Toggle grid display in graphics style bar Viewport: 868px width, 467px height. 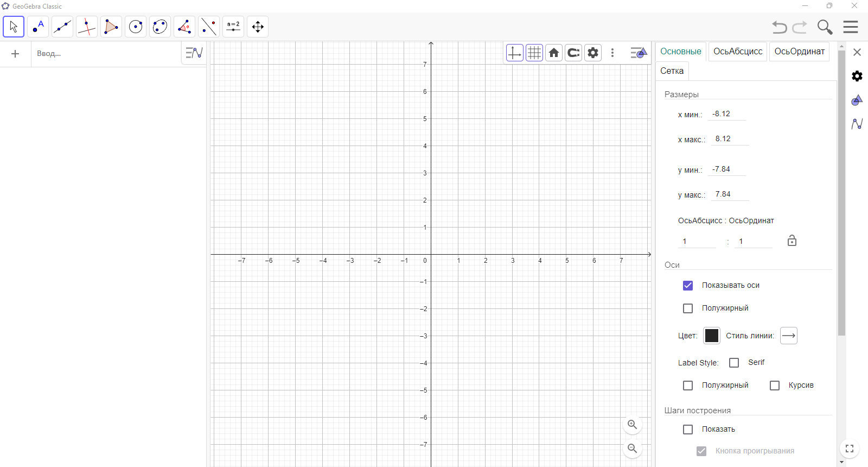pyautogui.click(x=534, y=53)
